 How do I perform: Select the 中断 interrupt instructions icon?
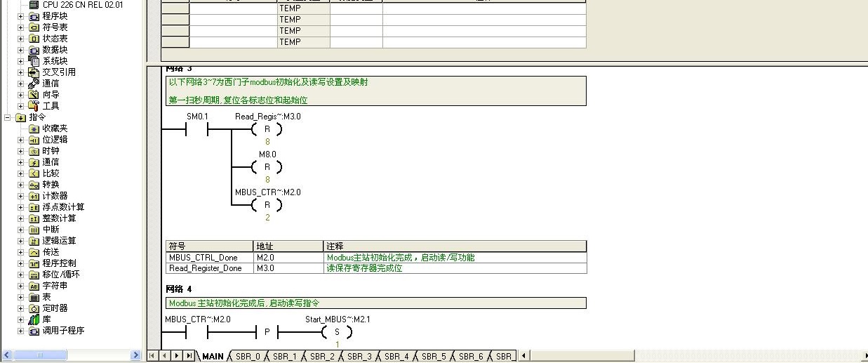[x=34, y=230]
